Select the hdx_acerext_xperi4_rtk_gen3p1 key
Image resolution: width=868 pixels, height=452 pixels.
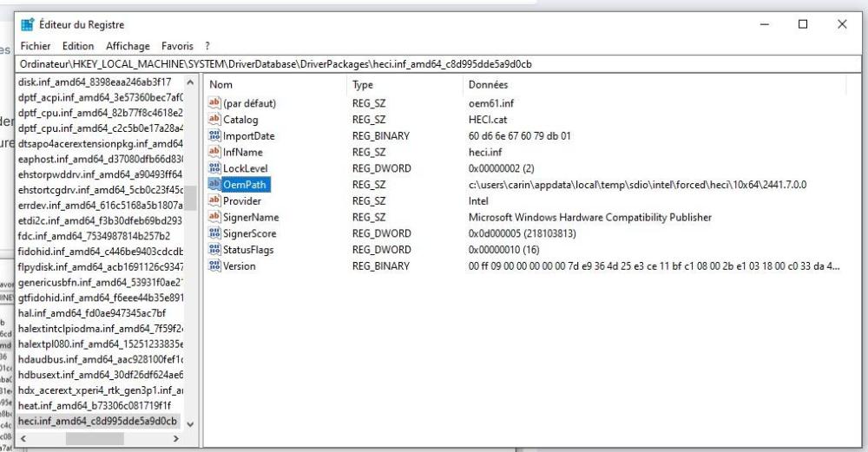coord(100,390)
